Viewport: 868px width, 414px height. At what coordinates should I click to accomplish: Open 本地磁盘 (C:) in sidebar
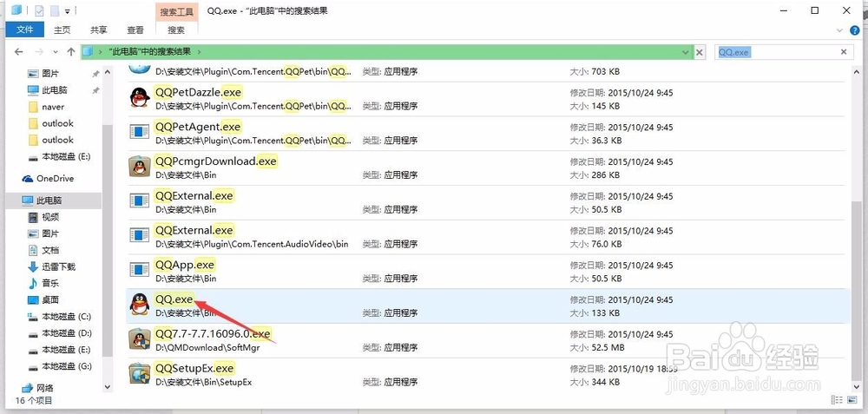click(59, 317)
